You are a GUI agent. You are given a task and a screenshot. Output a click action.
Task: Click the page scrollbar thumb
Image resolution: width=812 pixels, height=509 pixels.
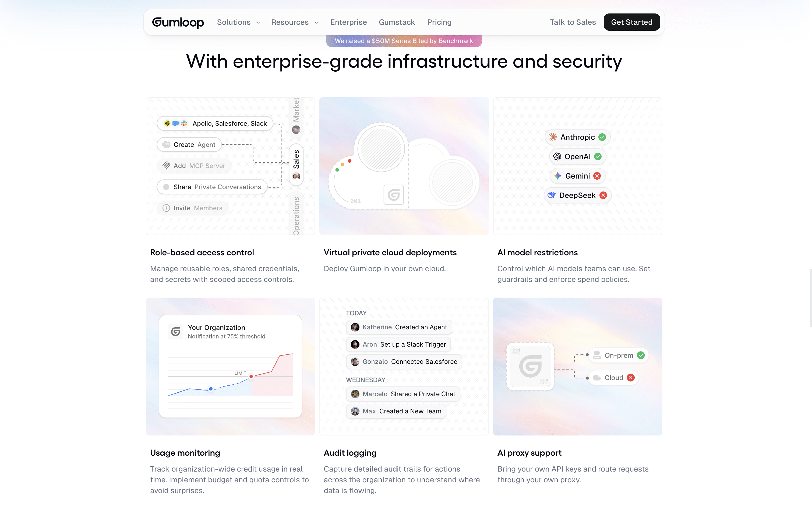[x=810, y=298]
